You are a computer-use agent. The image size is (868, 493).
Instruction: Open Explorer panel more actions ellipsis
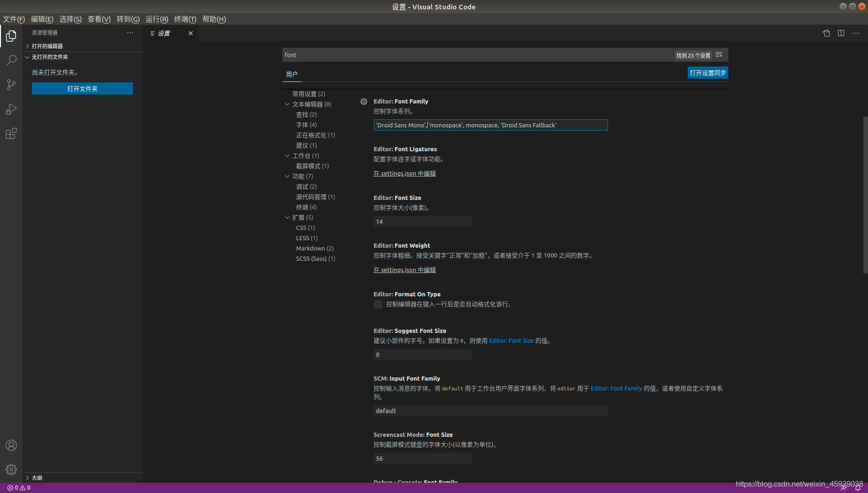click(130, 33)
